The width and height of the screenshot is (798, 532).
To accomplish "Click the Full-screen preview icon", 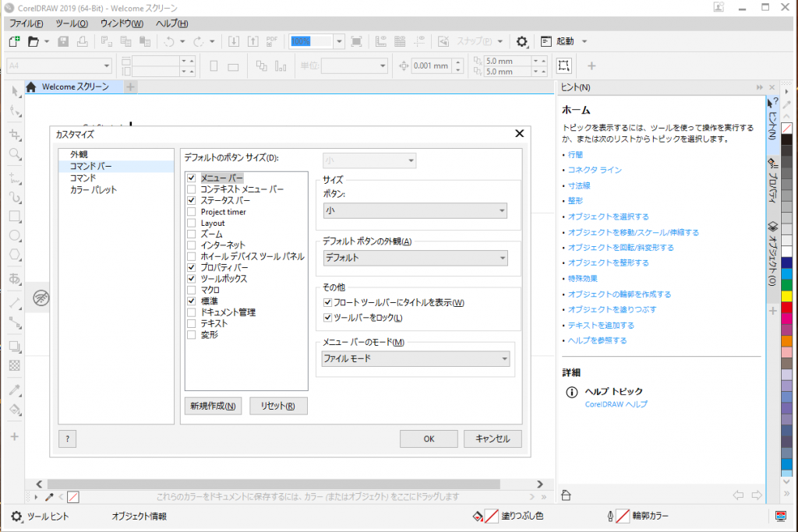I will (x=357, y=41).
